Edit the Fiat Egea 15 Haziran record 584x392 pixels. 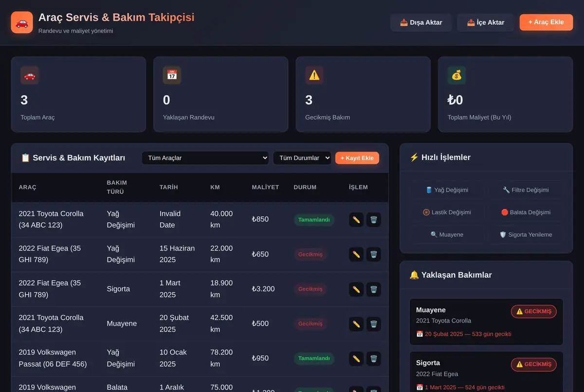[x=356, y=254]
